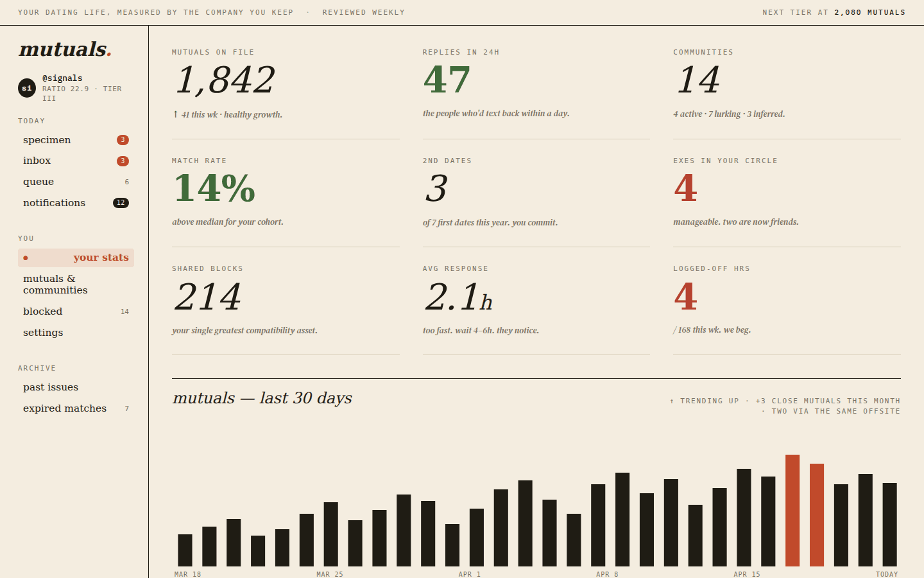The width and height of the screenshot is (924, 578).
Task: Click the tallest red chart bar
Action: [792, 511]
